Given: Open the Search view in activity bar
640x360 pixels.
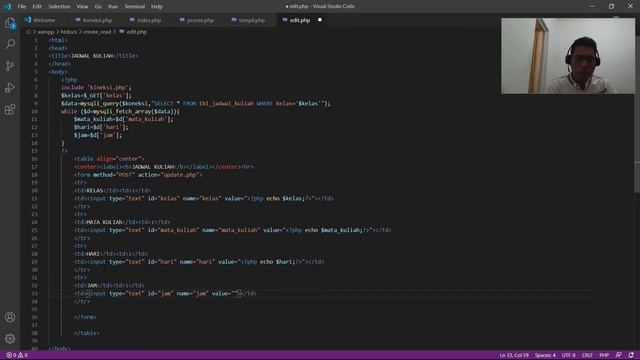Looking at the screenshot, I should tap(10, 44).
